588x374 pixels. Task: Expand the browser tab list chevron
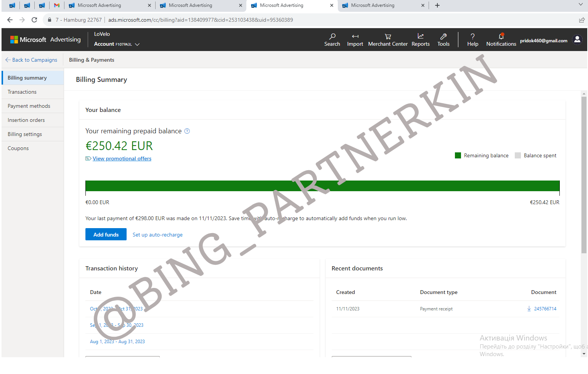click(x=580, y=5)
